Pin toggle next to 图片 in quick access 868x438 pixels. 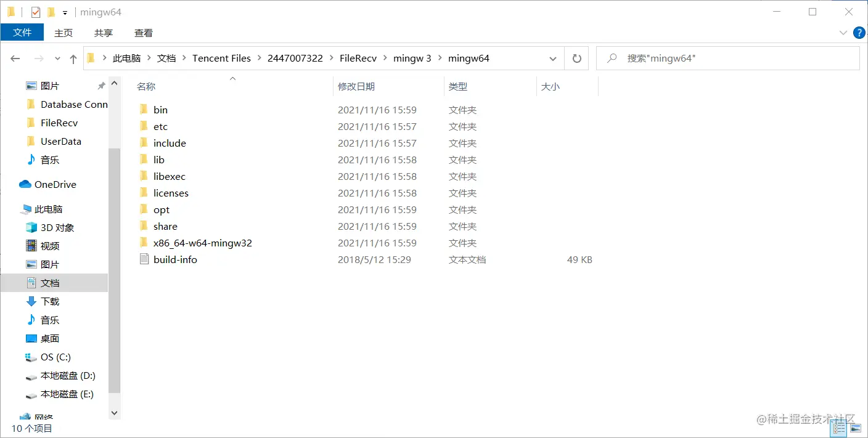[100, 86]
